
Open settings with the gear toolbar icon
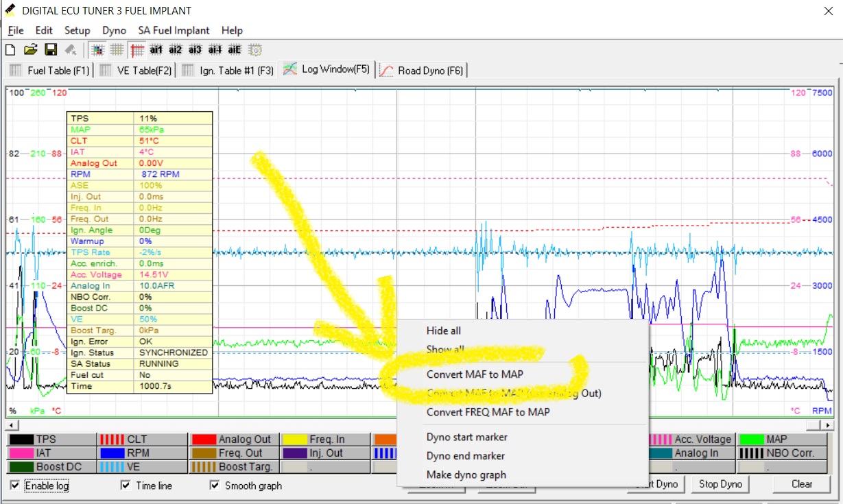tap(255, 49)
